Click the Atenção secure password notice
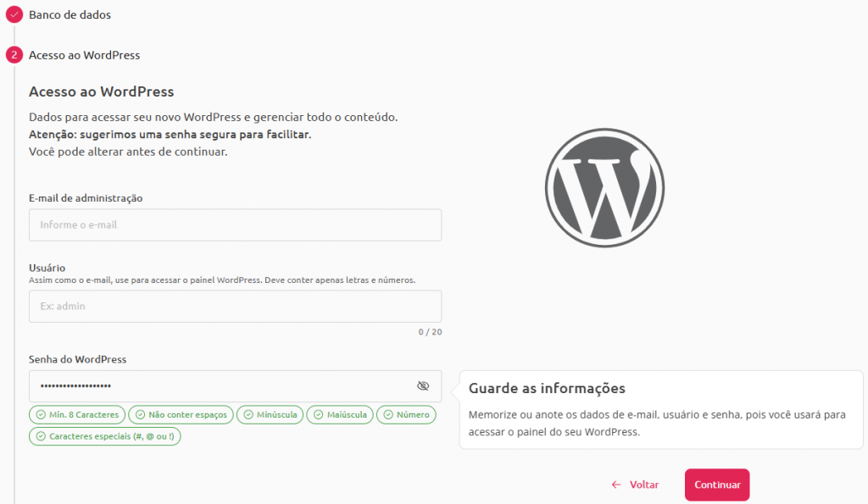This screenshot has height=504, width=868. coord(170,135)
